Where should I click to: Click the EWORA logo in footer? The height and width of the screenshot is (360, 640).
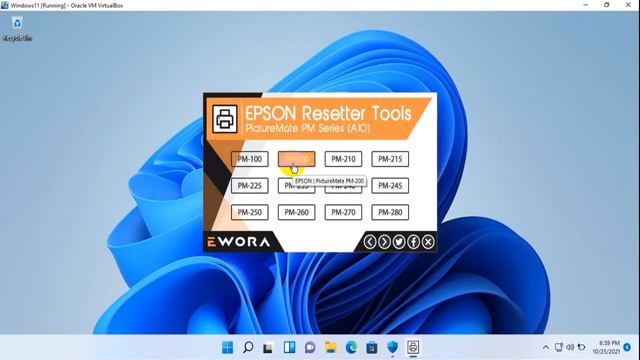coord(238,242)
